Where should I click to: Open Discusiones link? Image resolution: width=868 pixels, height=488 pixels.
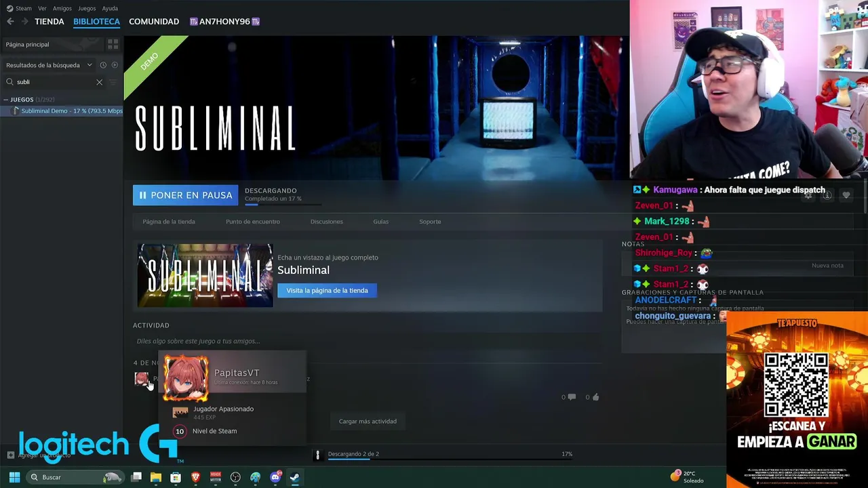click(x=326, y=222)
